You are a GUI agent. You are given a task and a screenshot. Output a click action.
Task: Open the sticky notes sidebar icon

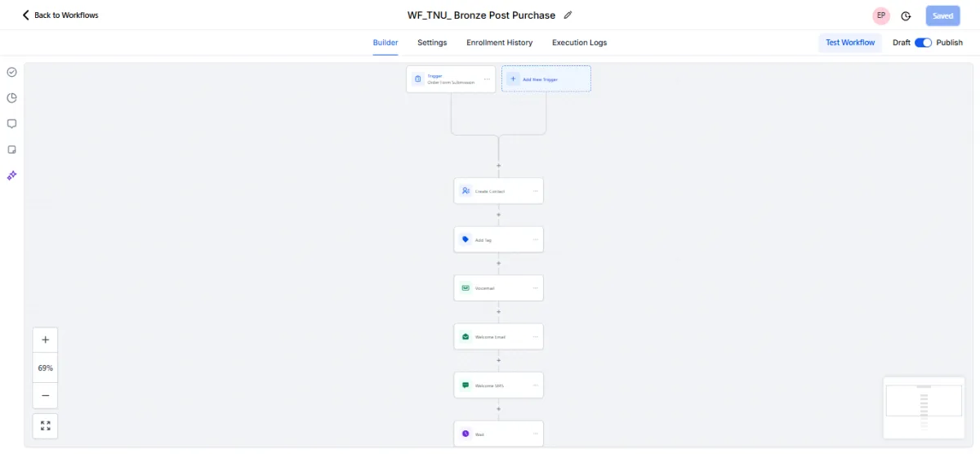[x=12, y=149]
